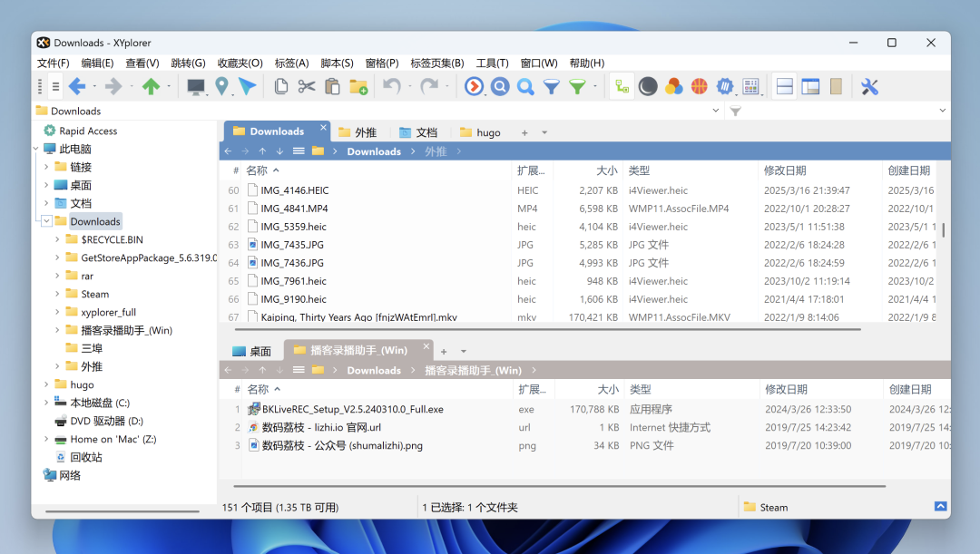Switch to the hugo tab
Image resolution: width=980 pixels, height=554 pixels.
point(480,131)
